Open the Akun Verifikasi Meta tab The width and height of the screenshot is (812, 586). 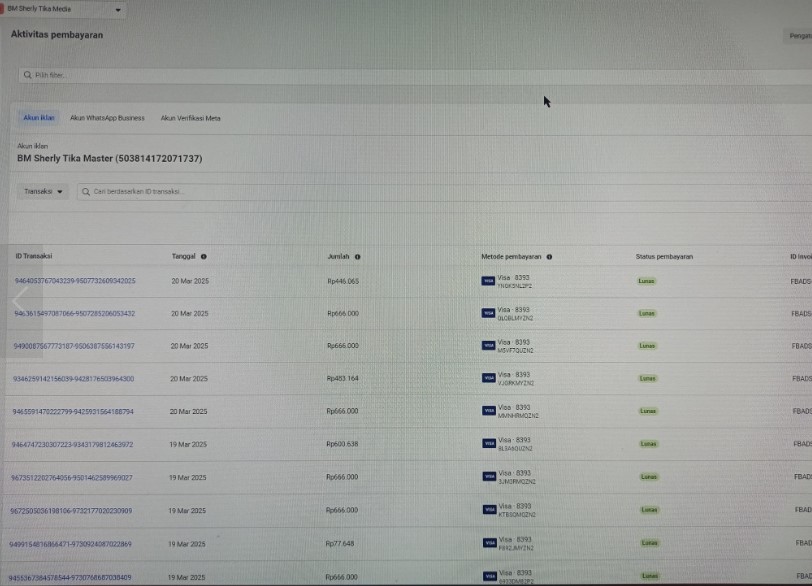[190, 118]
